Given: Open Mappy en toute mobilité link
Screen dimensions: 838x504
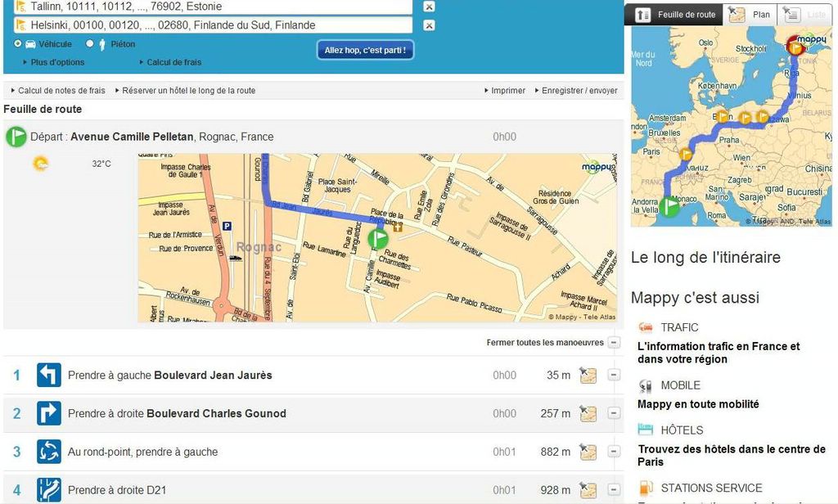Looking at the screenshot, I should (698, 404).
